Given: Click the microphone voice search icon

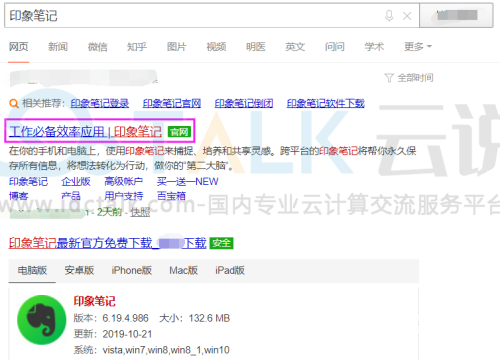Looking at the screenshot, I should [x=389, y=16].
